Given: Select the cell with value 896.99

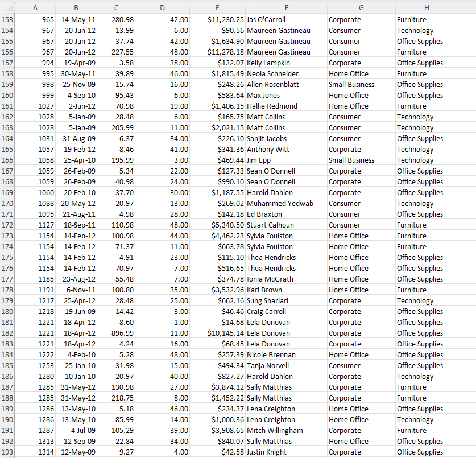Looking at the screenshot, I should click(116, 333).
